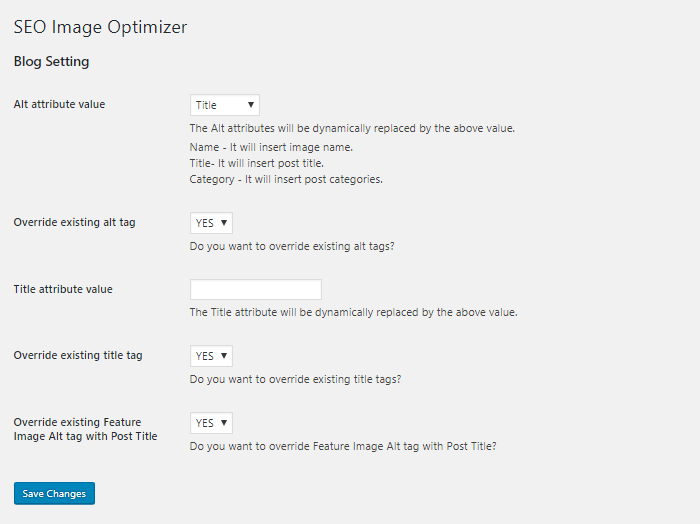Click the "Title attribute value" label
Image resolution: width=700 pixels, height=524 pixels.
click(x=63, y=289)
